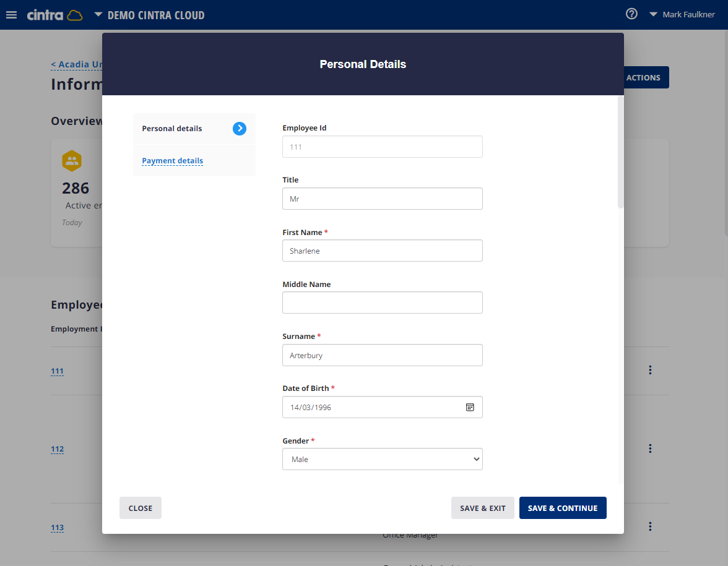
Task: Open employee 111 link in background
Action: point(57,371)
